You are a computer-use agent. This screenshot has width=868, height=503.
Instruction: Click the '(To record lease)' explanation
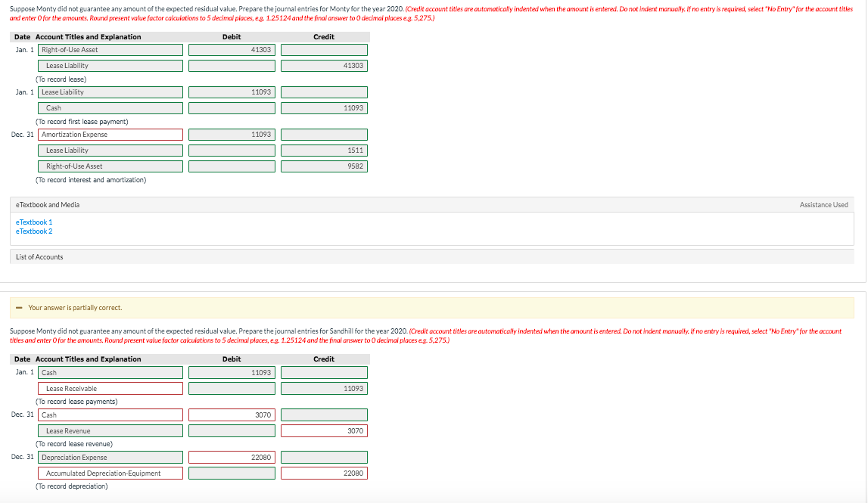point(61,79)
